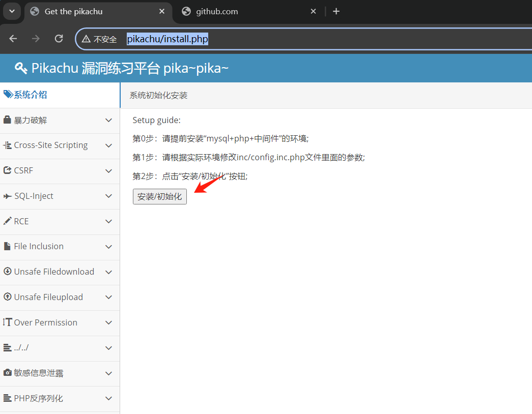532x414 pixels.
Task: Click the 第2步 step text
Action: pyautogui.click(x=190, y=176)
